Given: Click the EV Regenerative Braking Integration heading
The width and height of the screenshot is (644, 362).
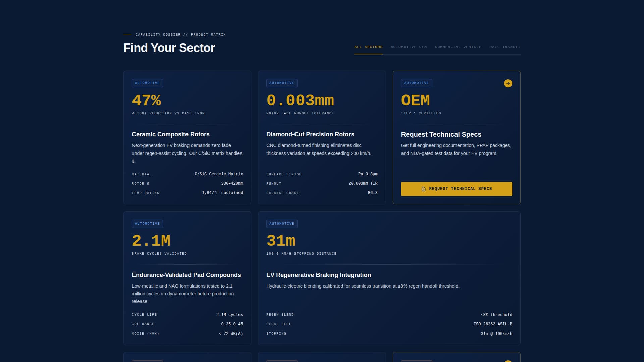Looking at the screenshot, I should (319, 275).
